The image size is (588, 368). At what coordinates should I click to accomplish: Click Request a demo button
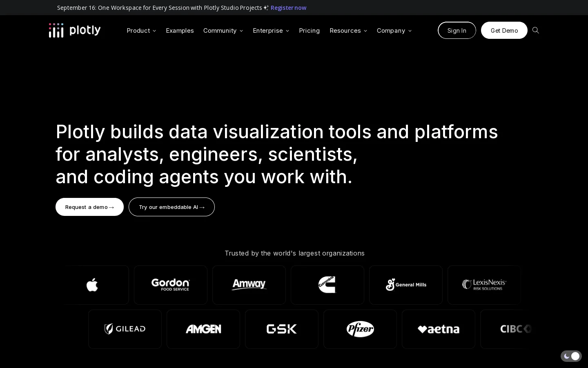tap(89, 207)
